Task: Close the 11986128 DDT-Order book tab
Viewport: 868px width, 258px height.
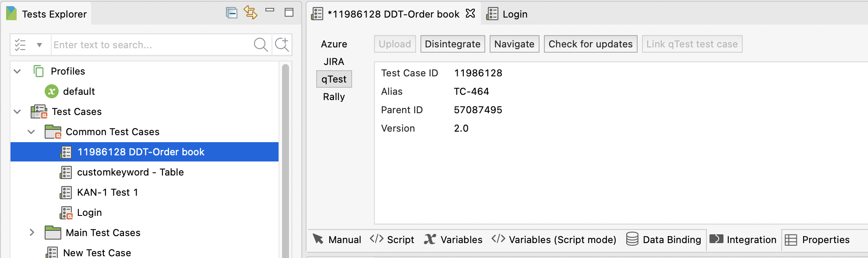Action: click(x=470, y=14)
